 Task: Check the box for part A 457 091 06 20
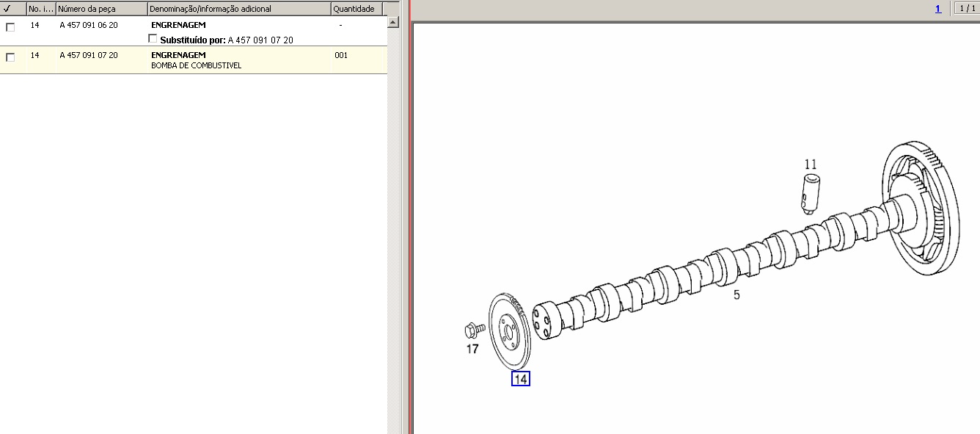pos(10,27)
